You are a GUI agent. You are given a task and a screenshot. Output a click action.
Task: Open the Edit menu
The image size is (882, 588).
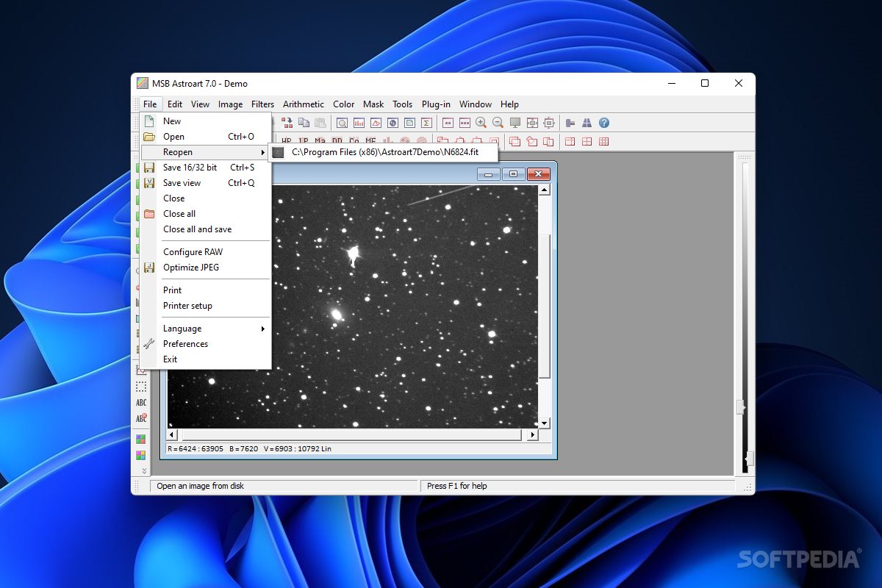(x=174, y=104)
